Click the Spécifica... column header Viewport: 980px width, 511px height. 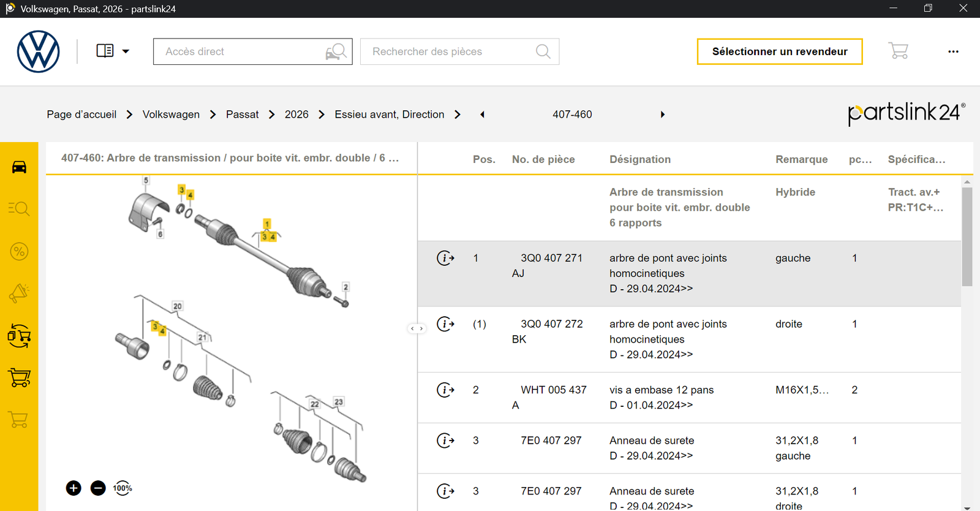coord(916,159)
